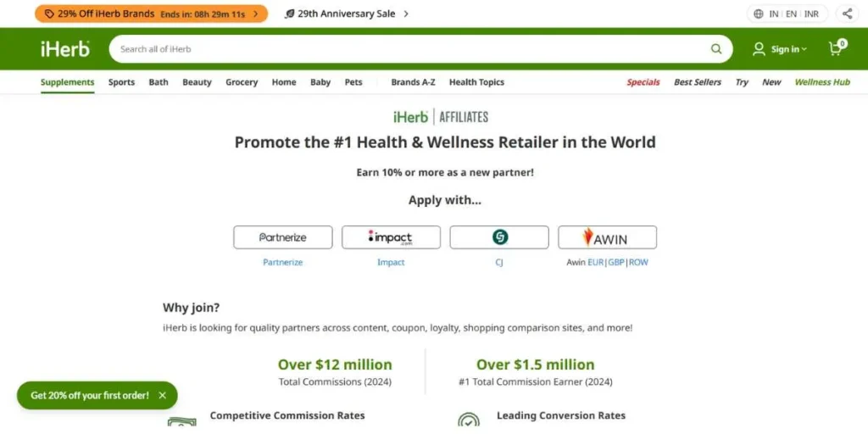The height and width of the screenshot is (434, 868).
Task: Click 'Competitive Commission Rates' heading
Action: click(x=287, y=415)
